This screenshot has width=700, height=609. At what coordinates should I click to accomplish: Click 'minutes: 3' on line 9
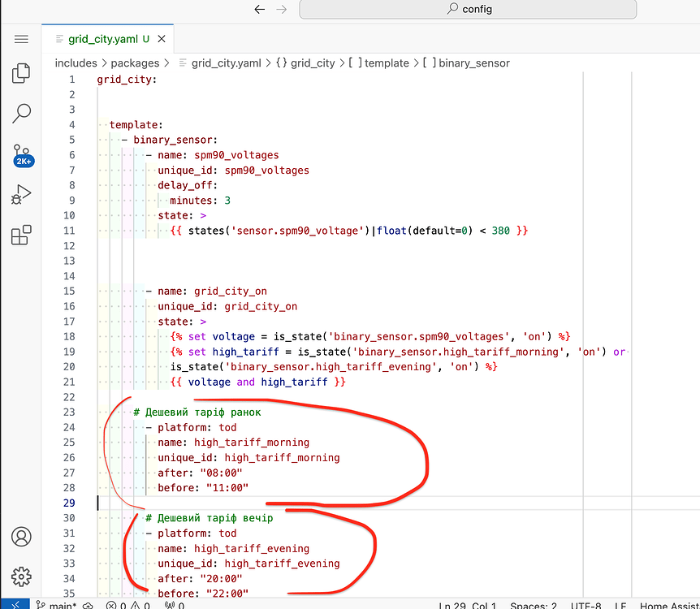pyautogui.click(x=200, y=201)
